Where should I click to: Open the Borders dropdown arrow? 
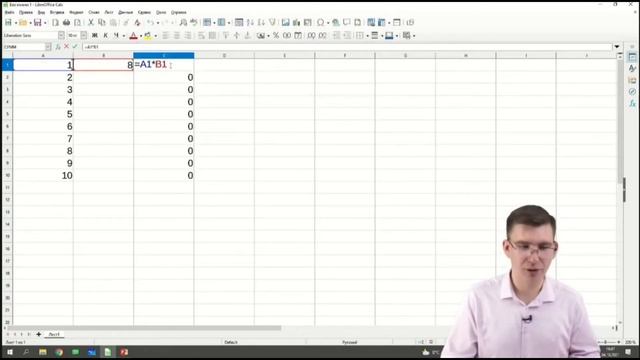coord(367,36)
